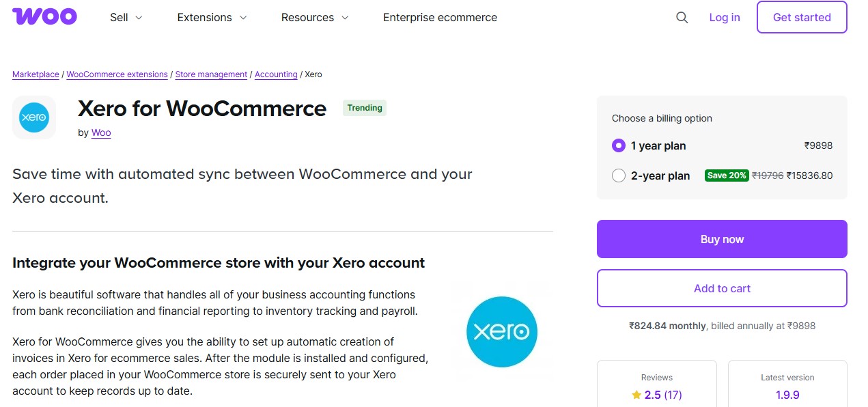Visit the Woo author page link
This screenshot has height=407, width=868.
100,132
